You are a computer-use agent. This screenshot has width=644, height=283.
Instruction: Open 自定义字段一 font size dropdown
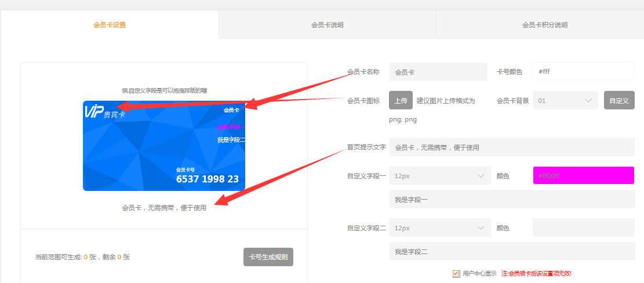click(439, 175)
